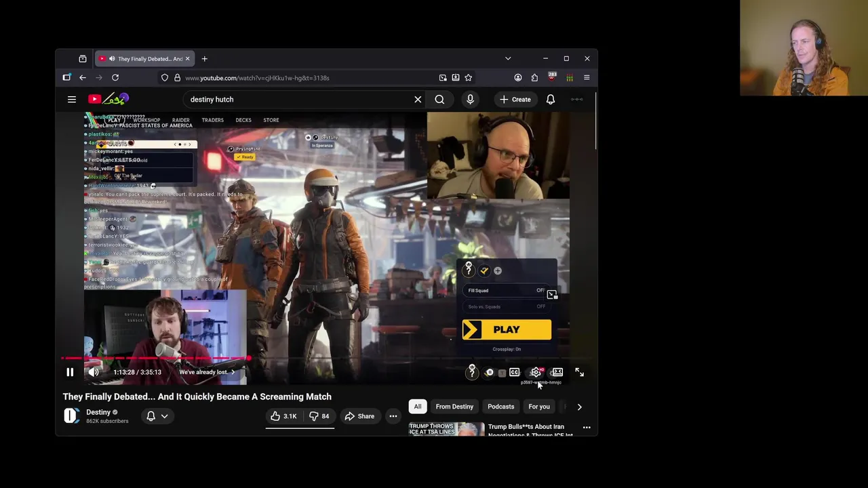This screenshot has width=868, height=488.
Task: Open the Destiny channel name link
Action: [98, 412]
